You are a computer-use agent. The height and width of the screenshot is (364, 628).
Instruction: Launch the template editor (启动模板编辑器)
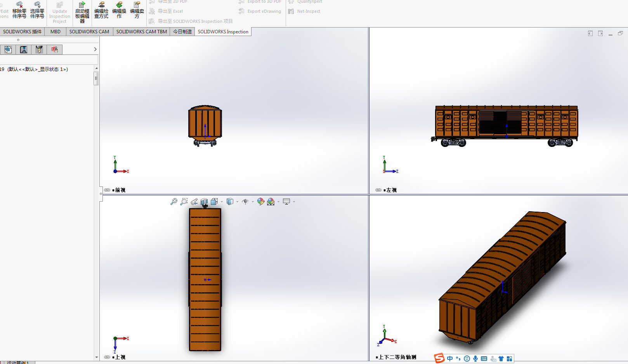click(82, 12)
